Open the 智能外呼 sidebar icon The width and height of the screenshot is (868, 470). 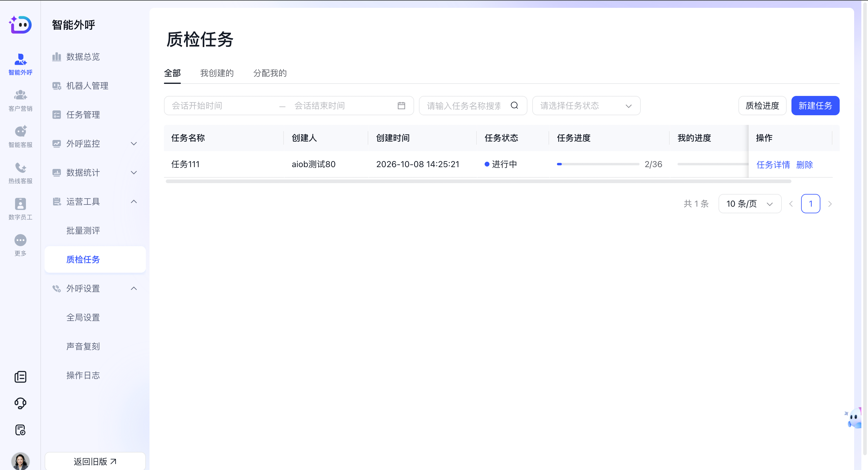[x=20, y=64]
